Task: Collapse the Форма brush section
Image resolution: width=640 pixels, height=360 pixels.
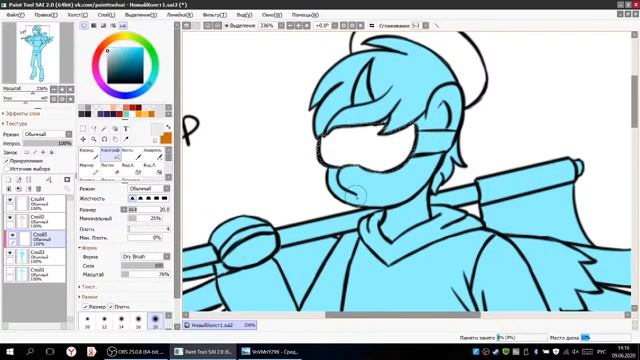Action: click(88, 248)
